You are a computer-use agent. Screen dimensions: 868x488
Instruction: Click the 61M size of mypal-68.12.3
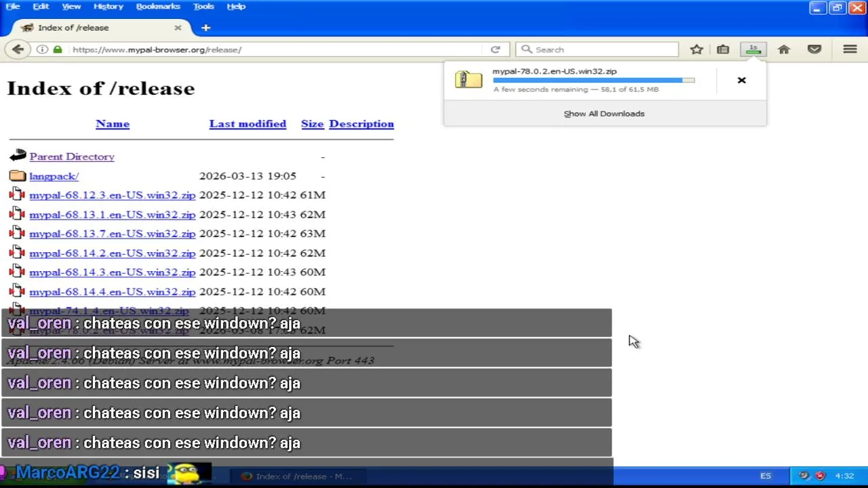tap(313, 195)
